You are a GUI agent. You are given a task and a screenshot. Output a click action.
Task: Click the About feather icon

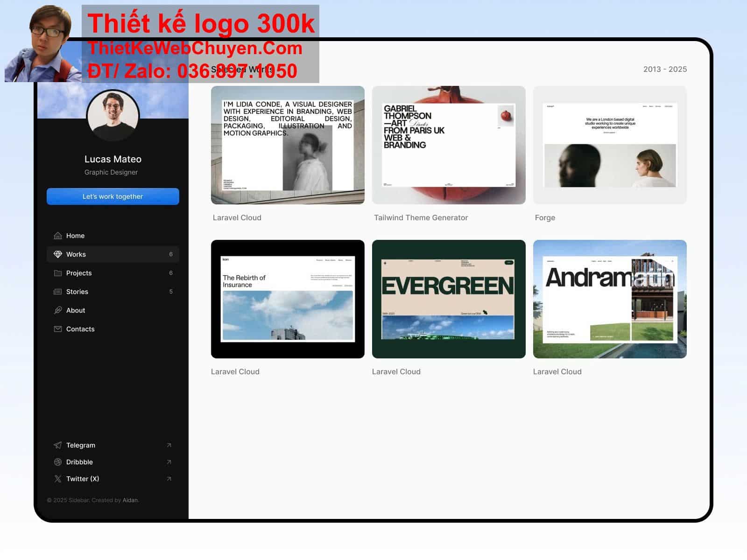click(x=58, y=310)
